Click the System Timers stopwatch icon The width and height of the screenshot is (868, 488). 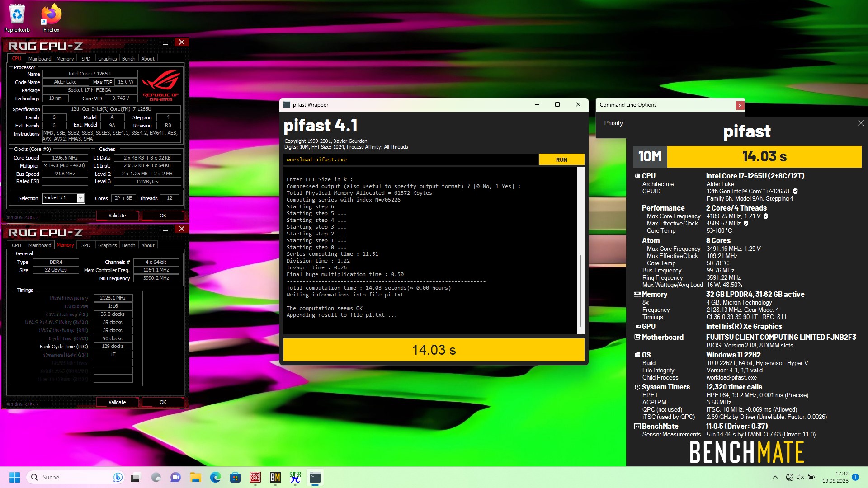coord(637,387)
